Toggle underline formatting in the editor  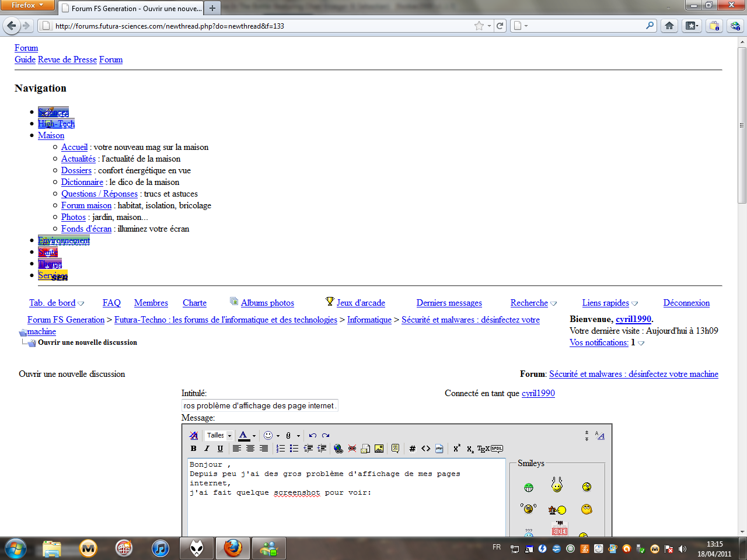(220, 449)
